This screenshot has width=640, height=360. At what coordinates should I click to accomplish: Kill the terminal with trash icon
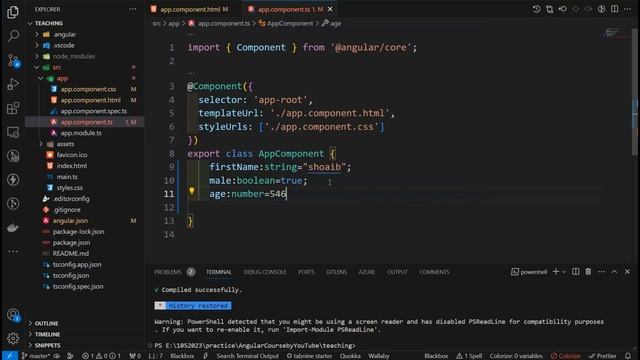[x=588, y=271]
